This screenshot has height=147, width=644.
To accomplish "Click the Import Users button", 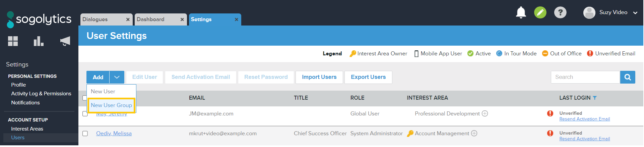I will pyautogui.click(x=319, y=77).
